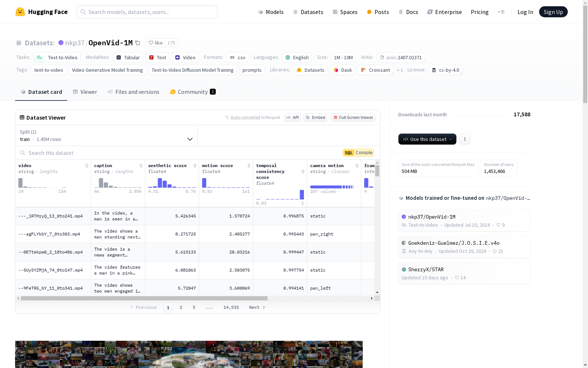Image resolution: width=588 pixels, height=368 pixels.
Task: Expand the train split dropdown
Action: point(190,139)
